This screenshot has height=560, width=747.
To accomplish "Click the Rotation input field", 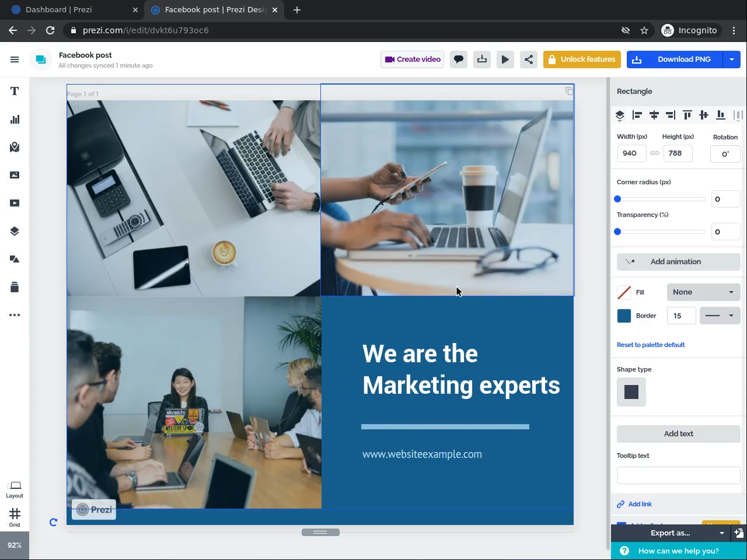I will point(725,154).
